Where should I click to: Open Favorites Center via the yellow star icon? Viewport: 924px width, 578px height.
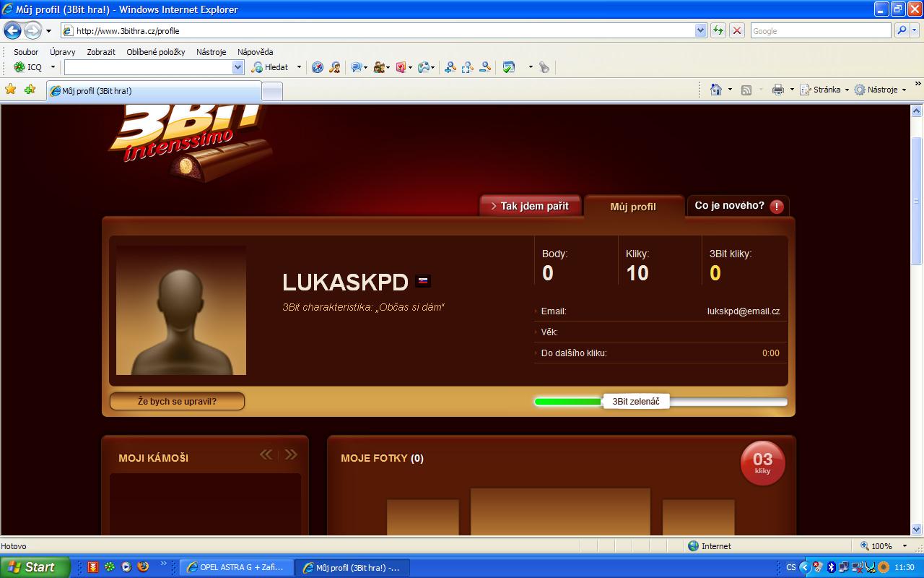coord(11,90)
